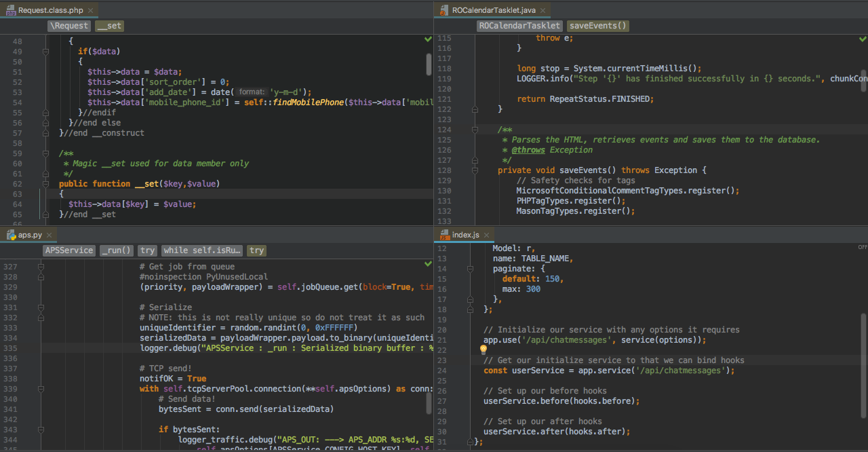Click the JavaScript file icon on index.js tab
This screenshot has width=868, height=452.
pos(444,235)
